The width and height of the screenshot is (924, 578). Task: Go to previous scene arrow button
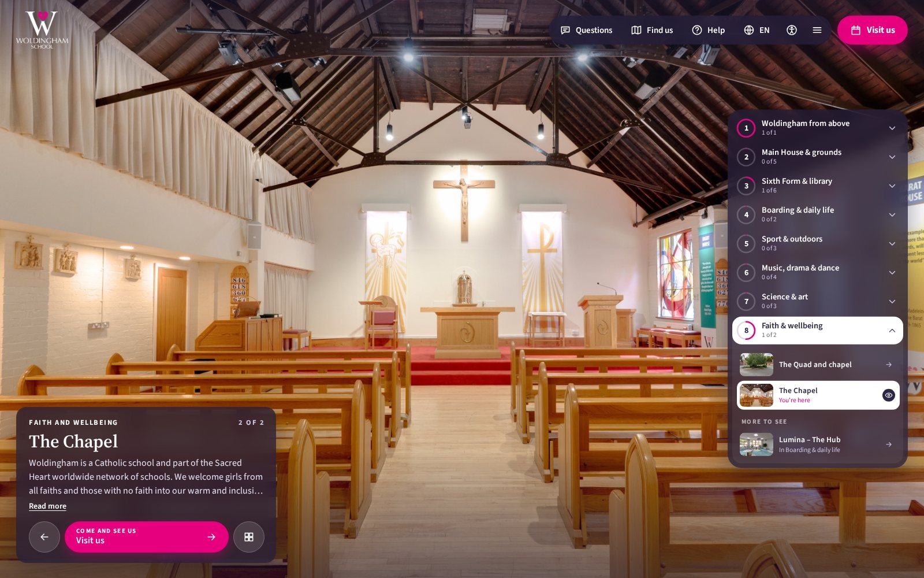pos(44,537)
